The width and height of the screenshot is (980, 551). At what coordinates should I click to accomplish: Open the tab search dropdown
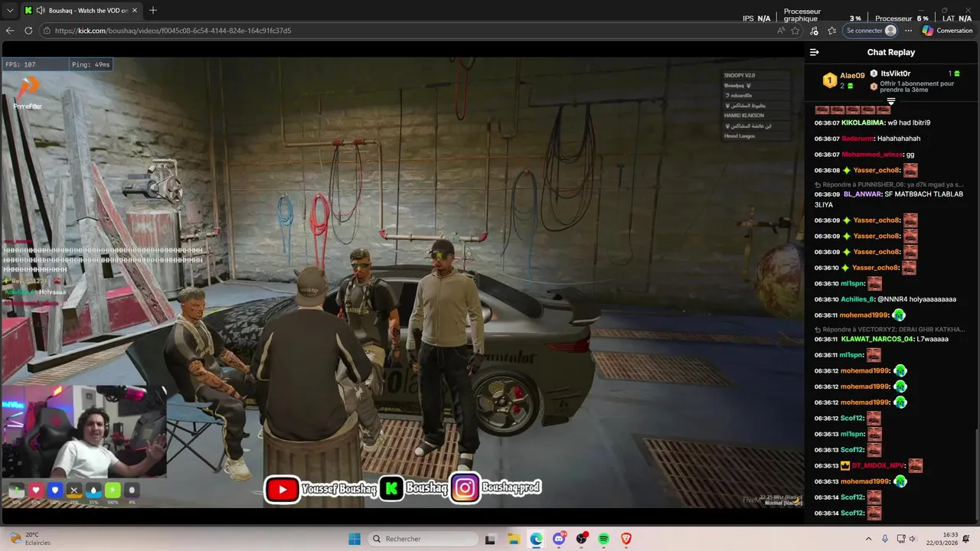[10, 11]
